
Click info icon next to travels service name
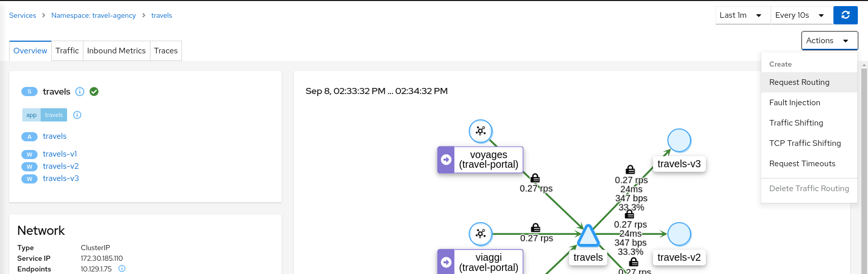(x=80, y=92)
